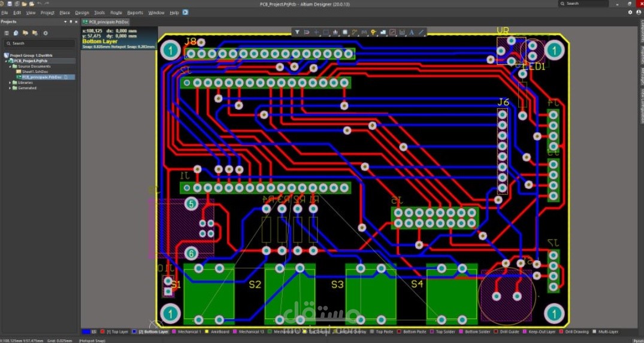Image resolution: width=644 pixels, height=343 pixels.
Task: Click the undo arrow in title bar
Action: (x=40, y=4)
